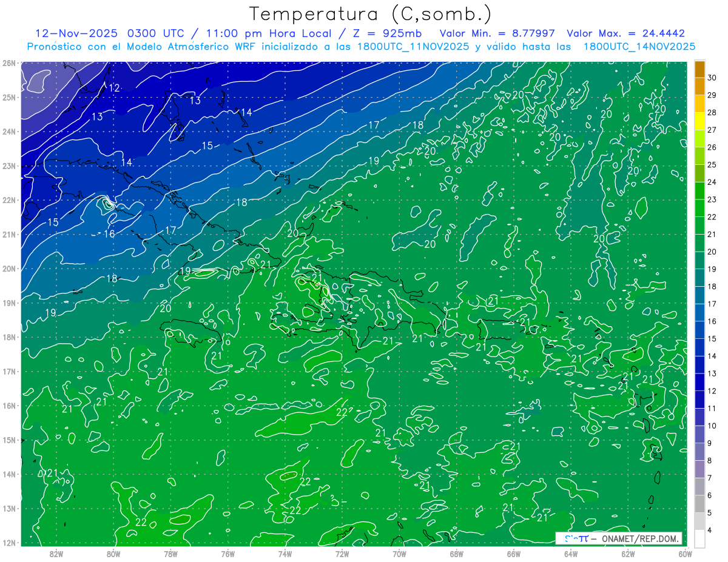Click the color scale label "27"

712,130
